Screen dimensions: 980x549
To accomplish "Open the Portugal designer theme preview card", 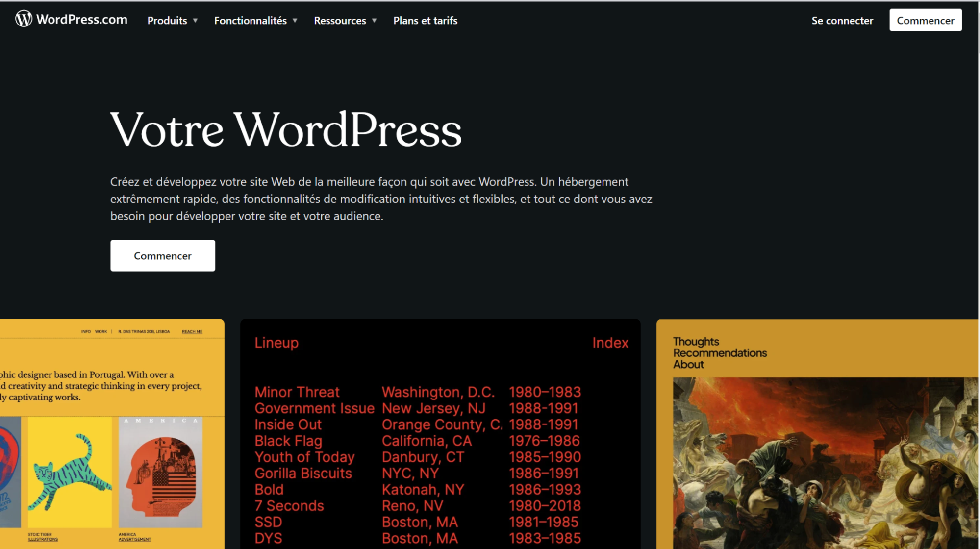I will 112,433.
